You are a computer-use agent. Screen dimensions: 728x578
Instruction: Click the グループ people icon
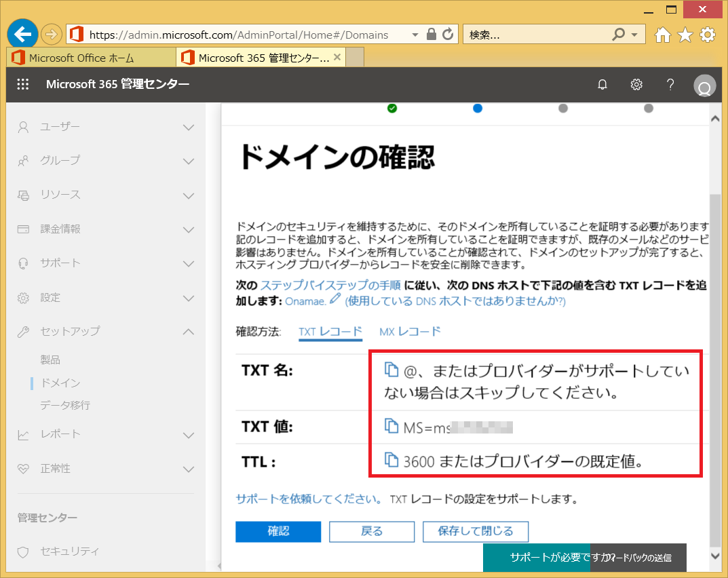point(23,161)
